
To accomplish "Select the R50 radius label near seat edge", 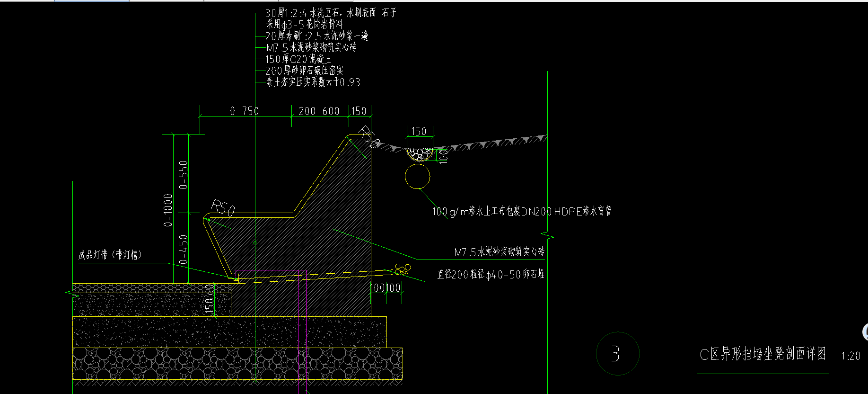I will pyautogui.click(x=222, y=208).
